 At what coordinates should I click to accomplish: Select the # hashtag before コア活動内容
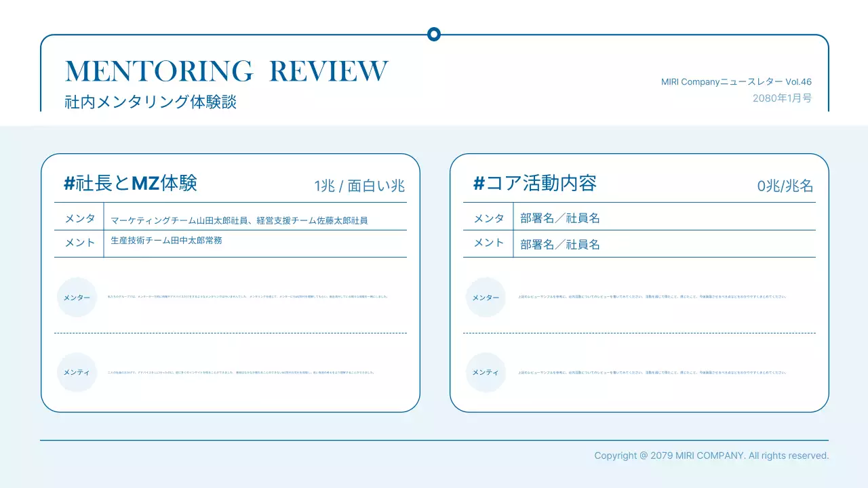[478, 182]
